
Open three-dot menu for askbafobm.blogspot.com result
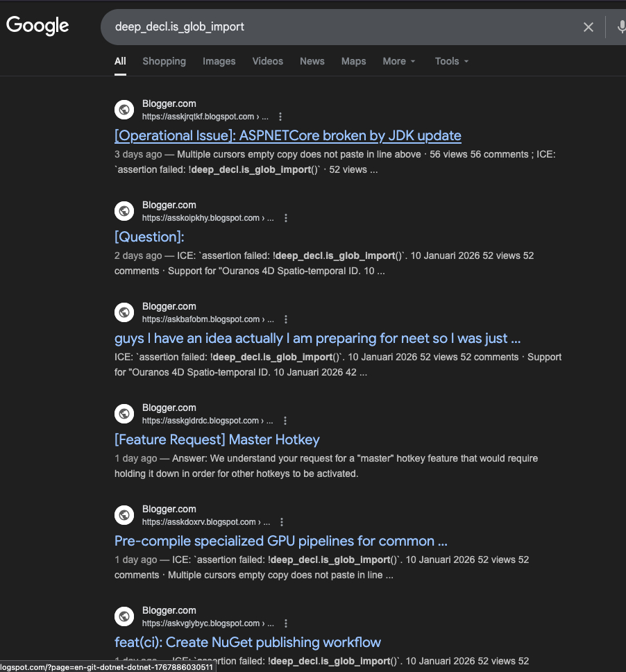pyautogui.click(x=285, y=319)
